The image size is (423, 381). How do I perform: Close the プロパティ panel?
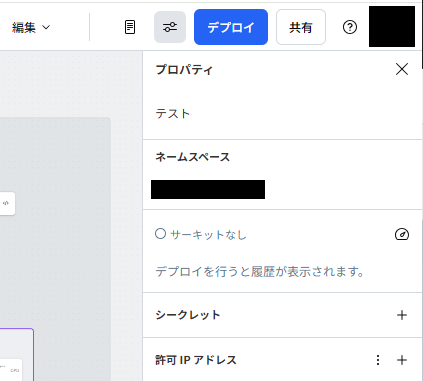(x=402, y=69)
